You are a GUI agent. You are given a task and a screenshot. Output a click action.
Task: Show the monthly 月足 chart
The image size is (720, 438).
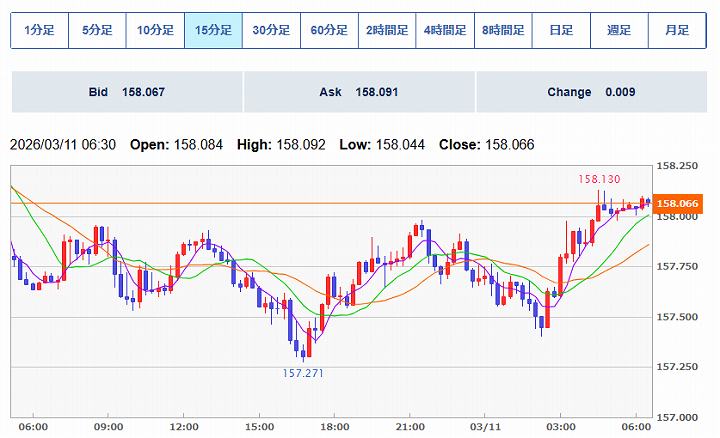coord(677,30)
